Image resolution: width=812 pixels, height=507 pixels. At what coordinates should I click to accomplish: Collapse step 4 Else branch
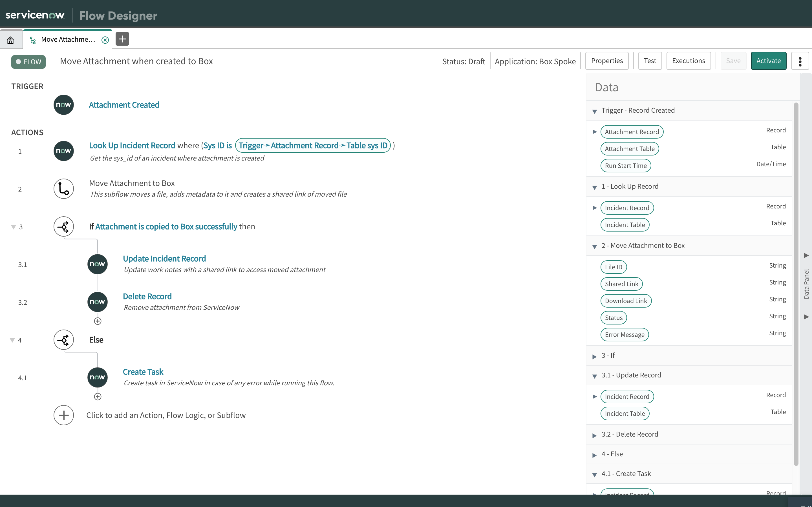[12, 340]
